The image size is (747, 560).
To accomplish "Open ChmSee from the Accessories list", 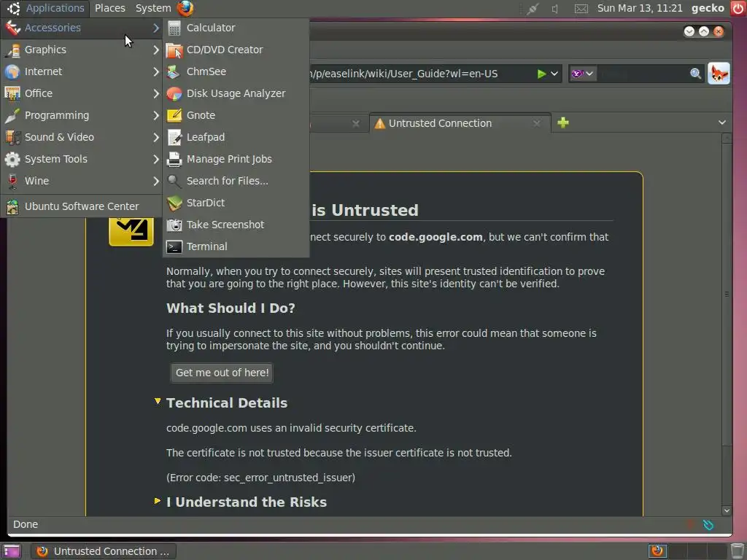I will coord(236,71).
